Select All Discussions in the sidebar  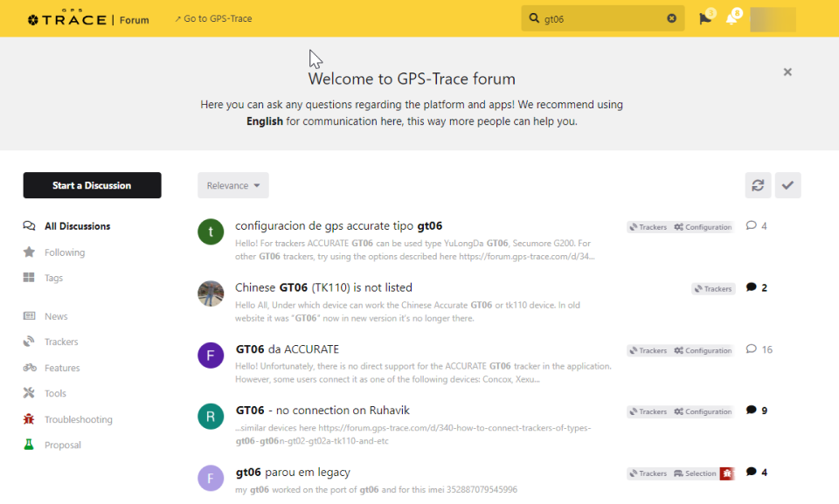(77, 226)
